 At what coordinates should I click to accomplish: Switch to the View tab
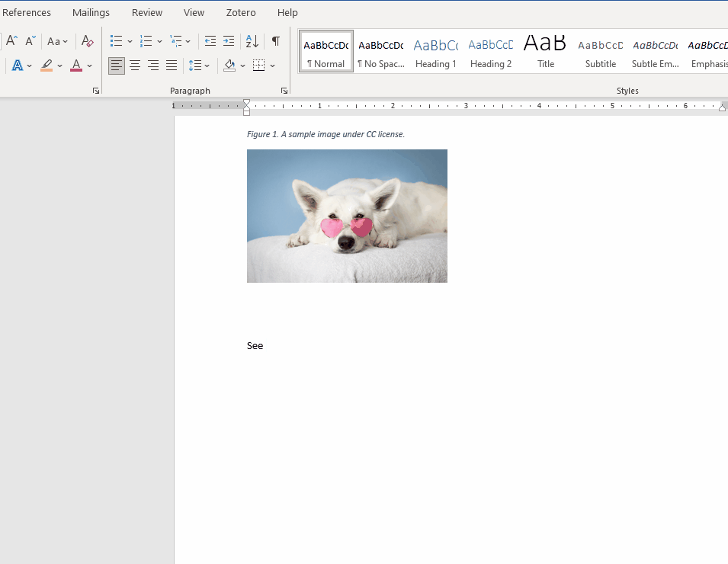[x=194, y=12]
